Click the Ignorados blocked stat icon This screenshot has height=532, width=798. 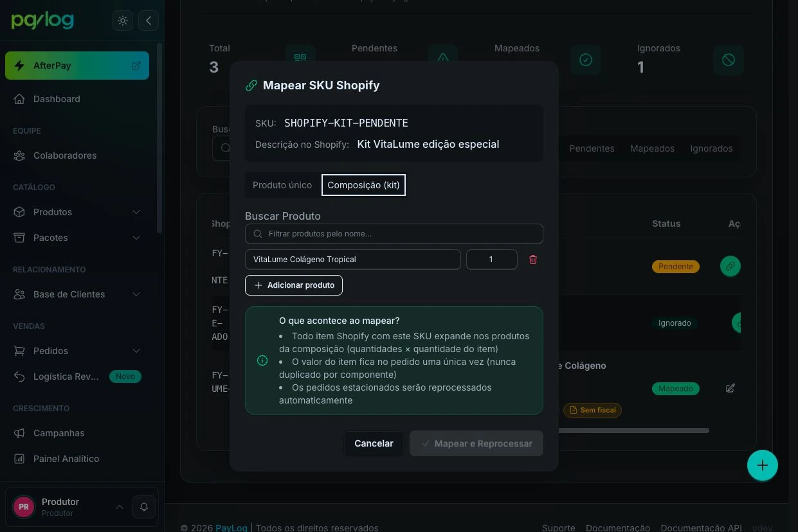point(729,60)
